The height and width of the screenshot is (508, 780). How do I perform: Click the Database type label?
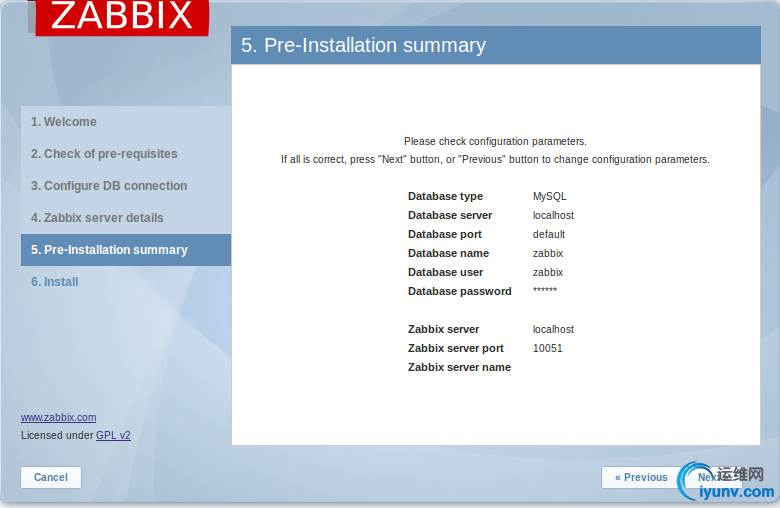tap(445, 196)
